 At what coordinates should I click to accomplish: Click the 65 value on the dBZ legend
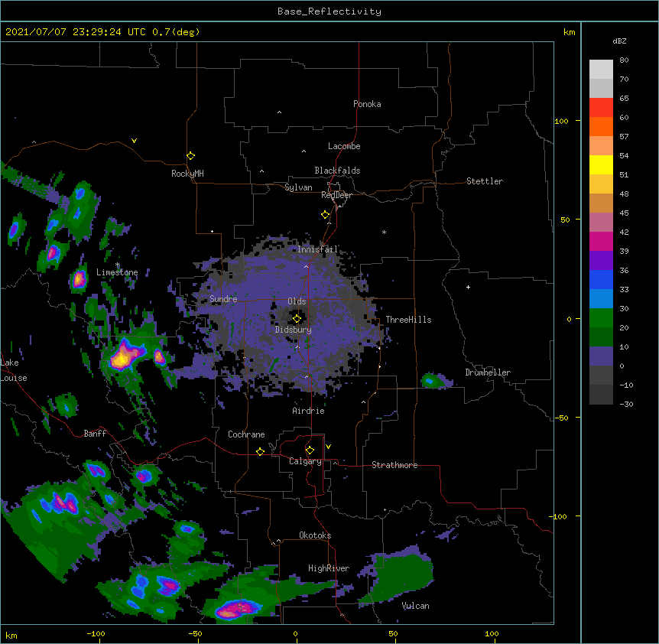(x=624, y=99)
